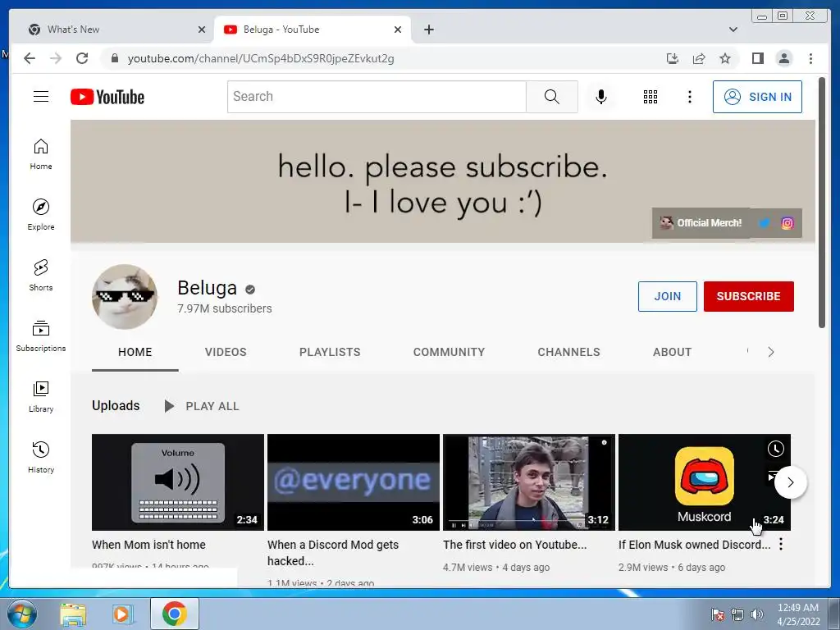Click the YouTube logo
Image resolution: width=840 pixels, height=630 pixels.
(x=107, y=97)
